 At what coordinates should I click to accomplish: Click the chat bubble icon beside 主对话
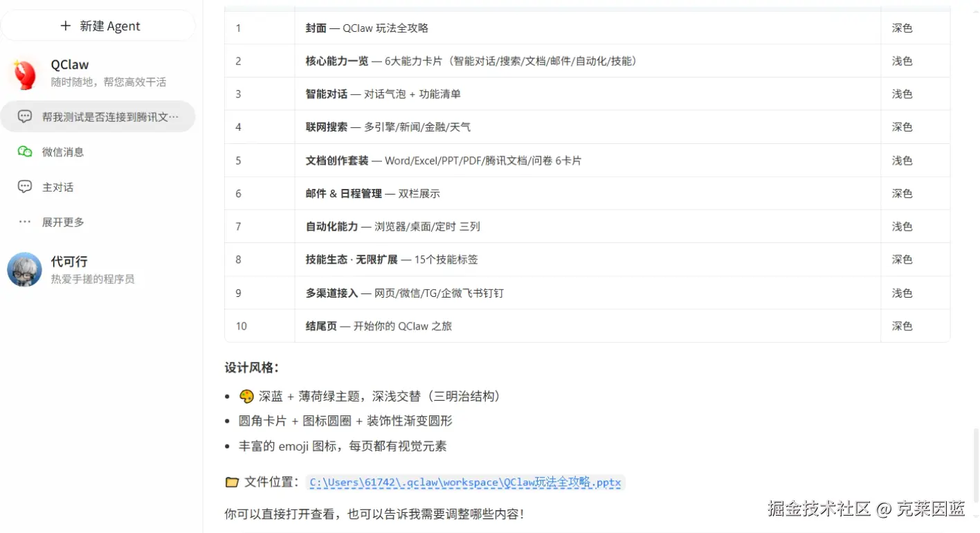[x=25, y=187]
